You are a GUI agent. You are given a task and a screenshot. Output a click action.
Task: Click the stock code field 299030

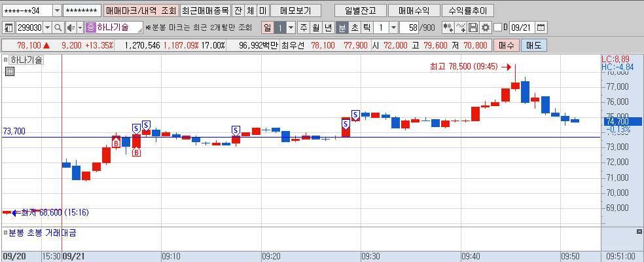(x=29, y=28)
